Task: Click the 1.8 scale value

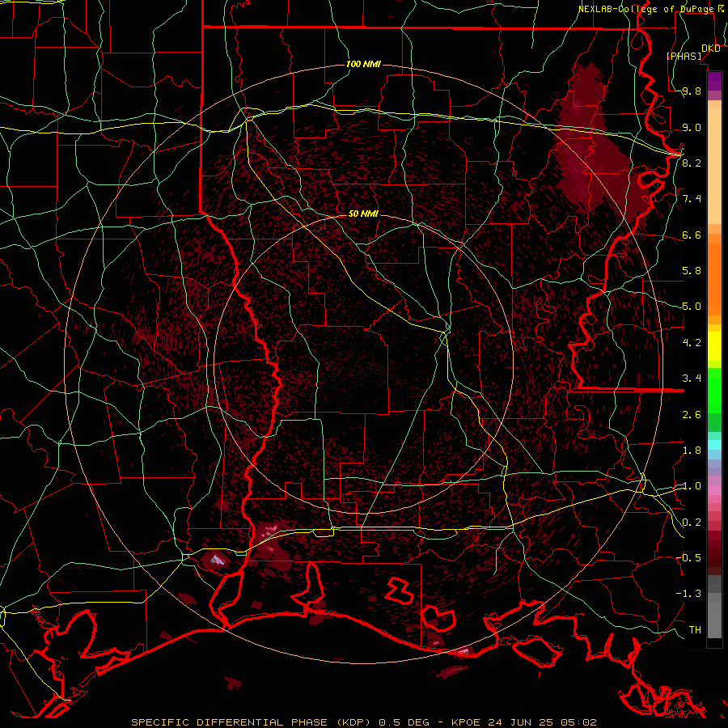Action: [692, 450]
